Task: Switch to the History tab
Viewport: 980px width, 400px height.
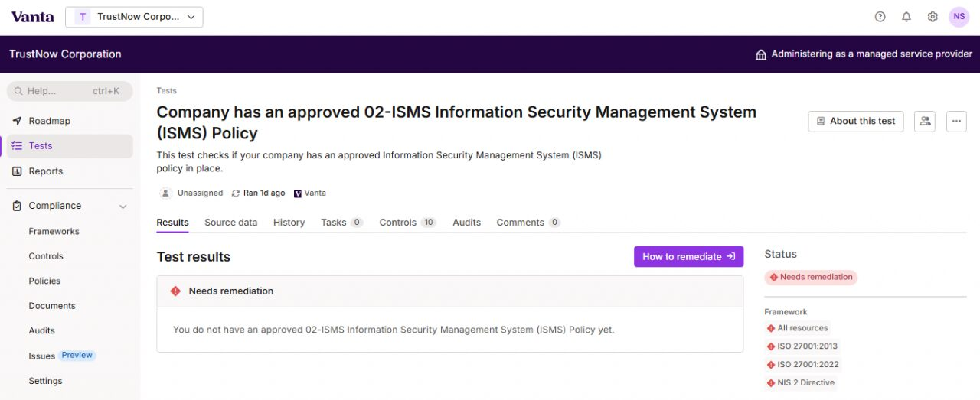Action: tap(289, 223)
